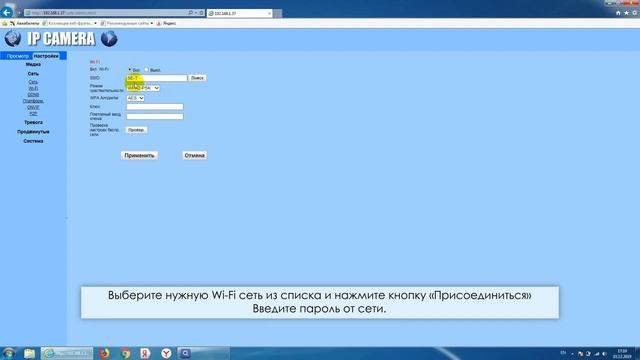This screenshot has width=640, height=360.
Task: Open the Yandex Я taskbar icon
Action: click(x=145, y=353)
